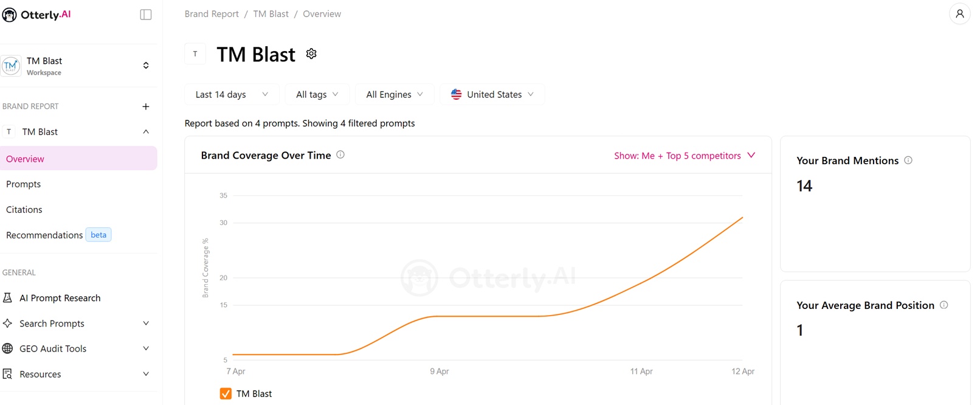View Your Brand Mentions info tooltip

tap(908, 161)
